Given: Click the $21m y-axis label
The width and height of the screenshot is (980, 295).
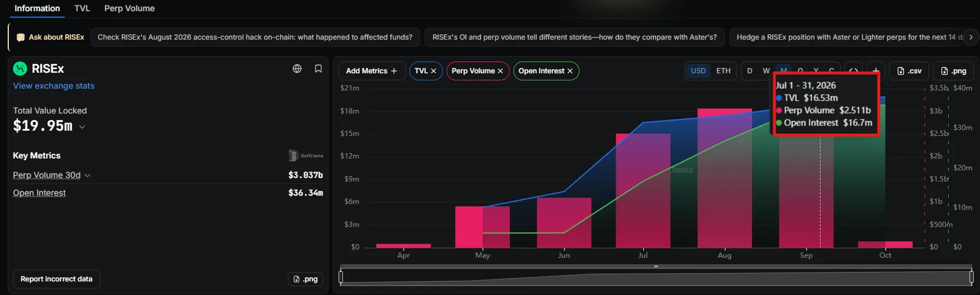Looking at the screenshot, I should point(350,88).
